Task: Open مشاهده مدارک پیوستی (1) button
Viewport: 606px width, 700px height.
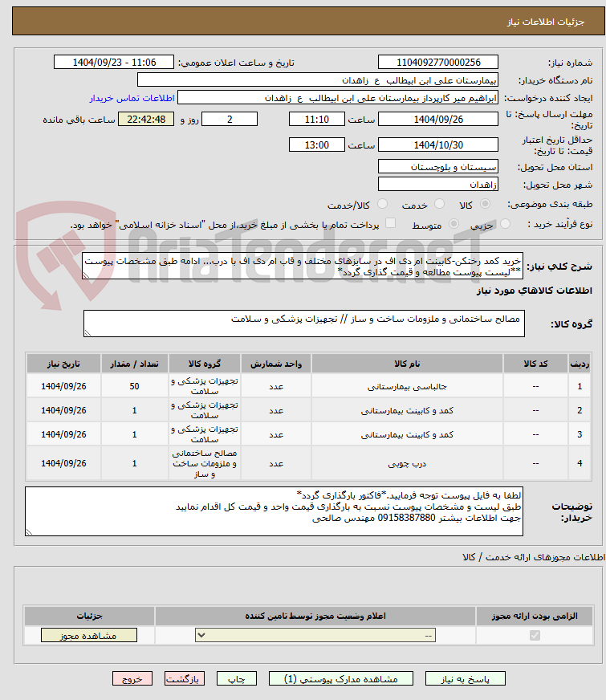Action: click(x=341, y=679)
